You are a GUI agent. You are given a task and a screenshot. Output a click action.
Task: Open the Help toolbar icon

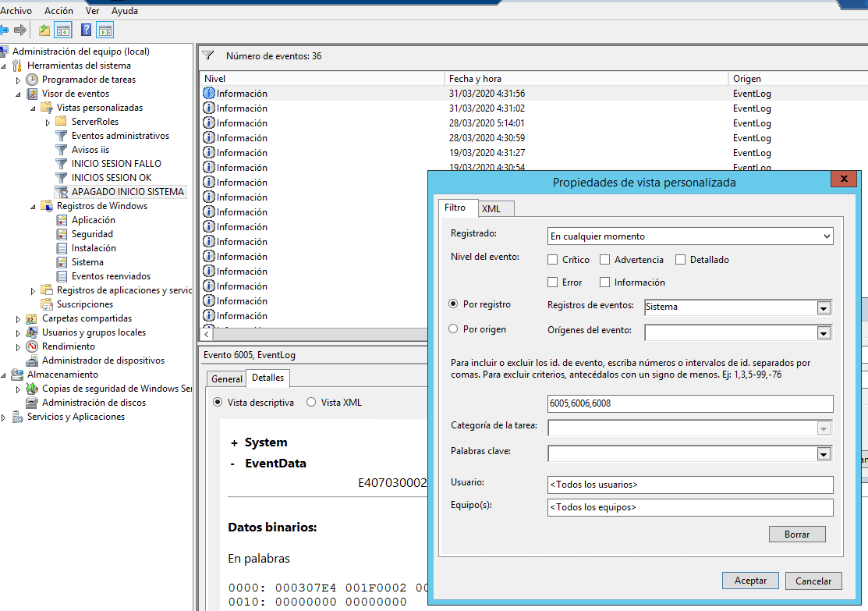click(87, 30)
